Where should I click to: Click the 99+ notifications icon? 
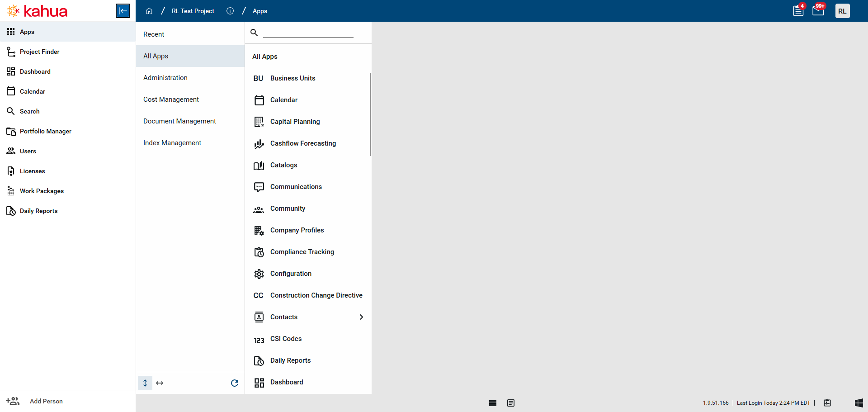818,10
